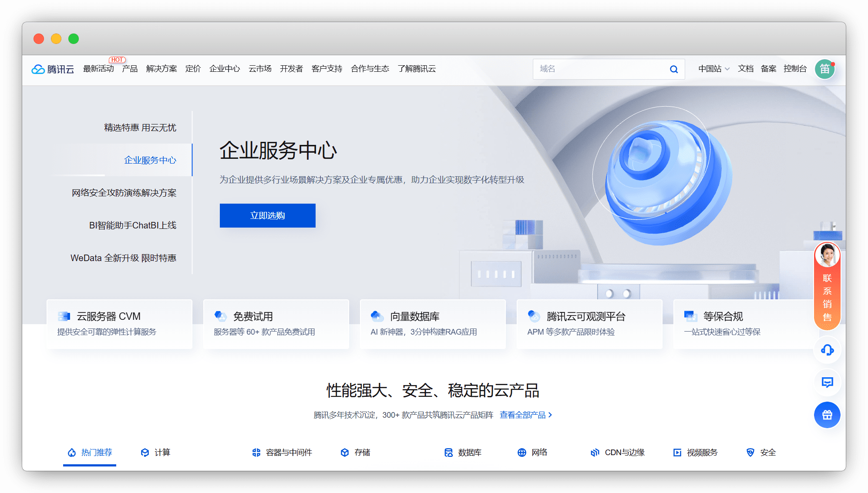
Task: Open the user avatar profile icon
Action: (824, 69)
